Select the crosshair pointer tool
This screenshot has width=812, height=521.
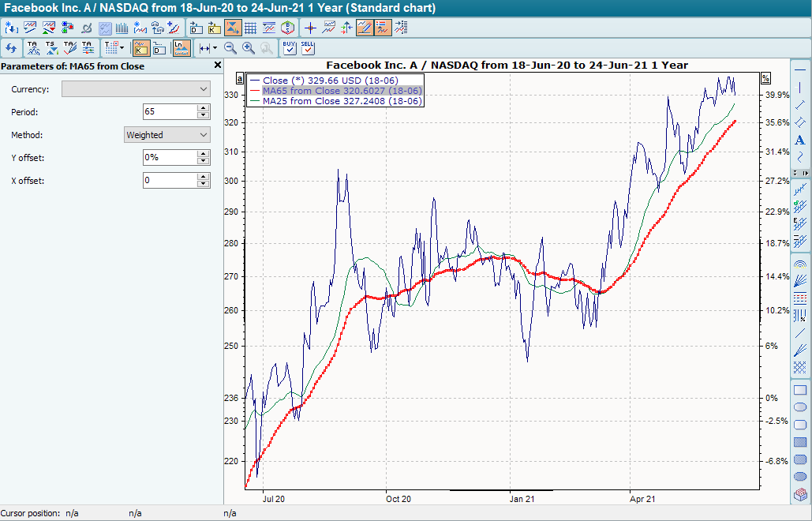310,27
